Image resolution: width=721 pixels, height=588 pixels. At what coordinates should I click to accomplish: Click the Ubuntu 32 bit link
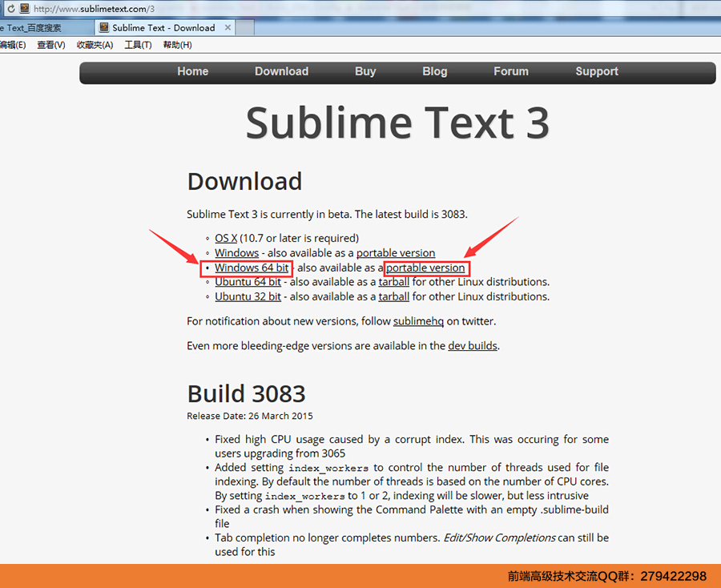(248, 296)
